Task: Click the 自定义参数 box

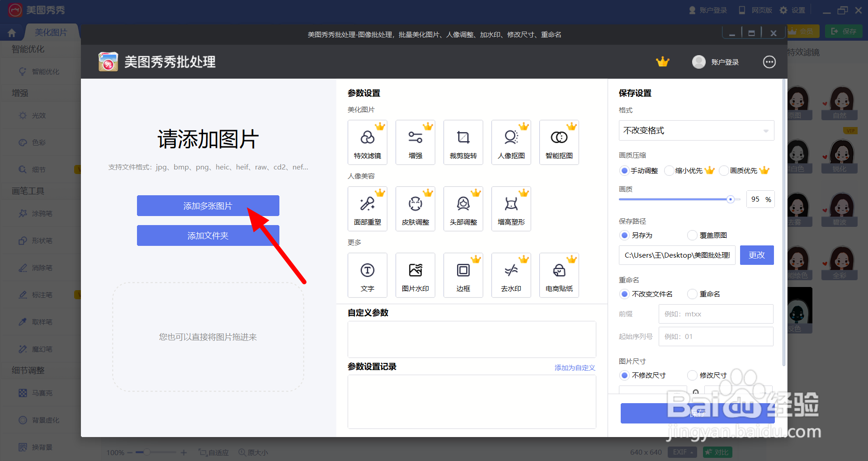Action: [472, 339]
